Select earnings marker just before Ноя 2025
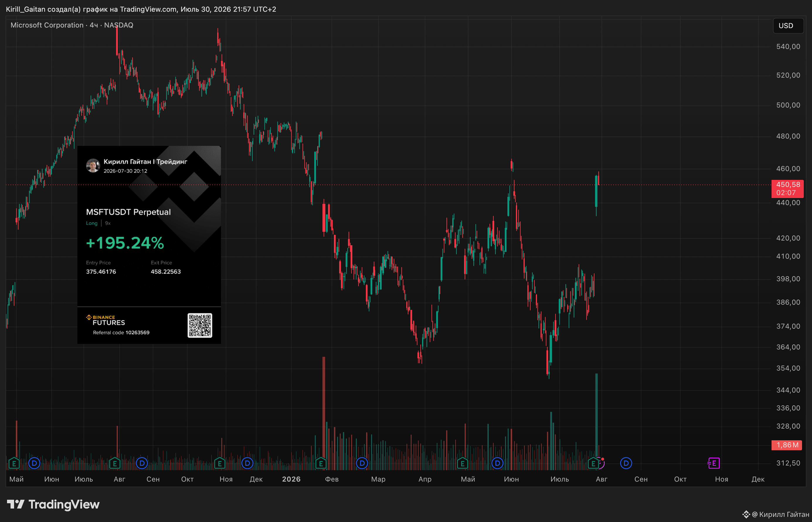This screenshot has width=812, height=522. click(x=220, y=463)
